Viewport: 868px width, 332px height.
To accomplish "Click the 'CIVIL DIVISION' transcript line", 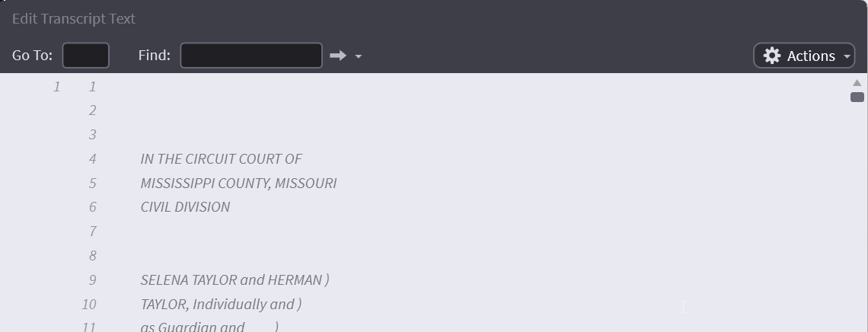I will (x=185, y=207).
